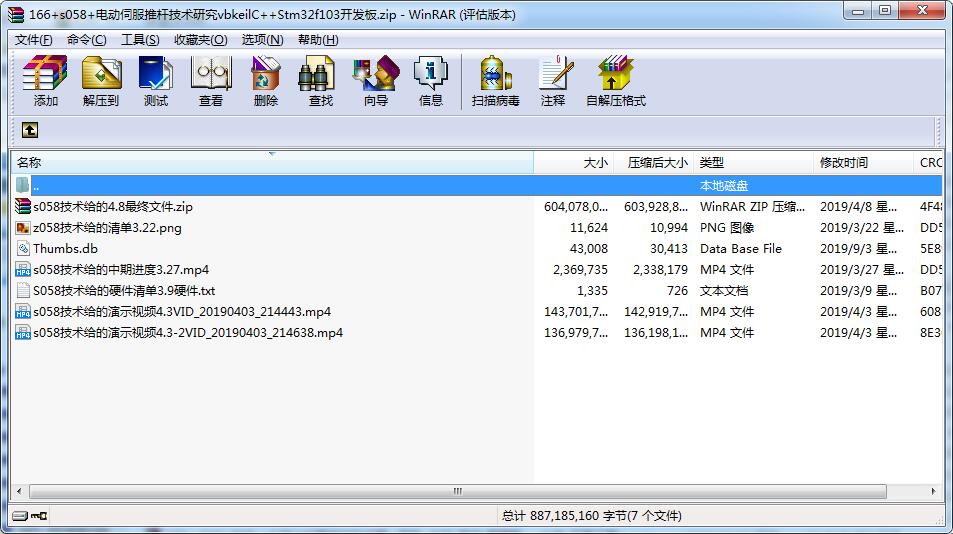Image resolution: width=953 pixels, height=534 pixels.
Task: Go up one folder level arrow
Action: coord(30,130)
